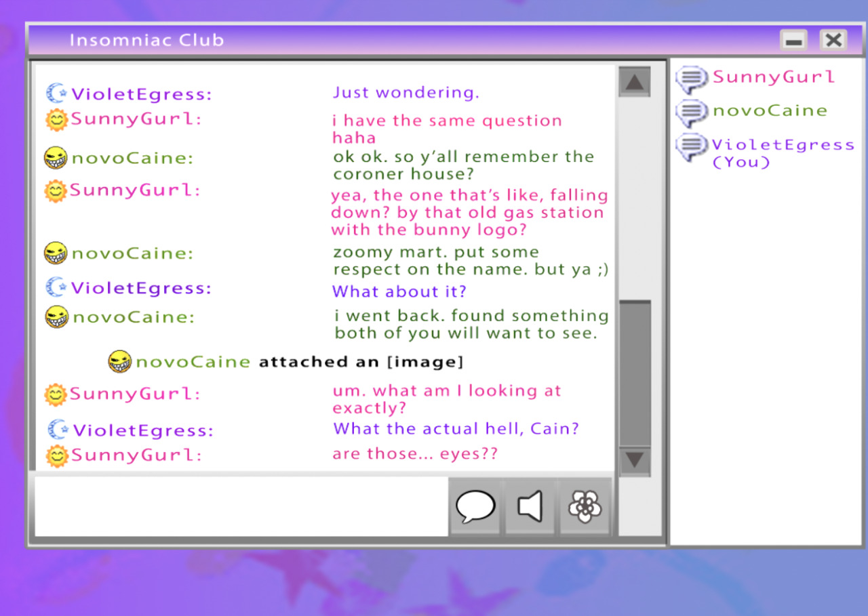Click the chat icon beside SunnyGurl
Screen dimensions: 868x616
[692, 79]
